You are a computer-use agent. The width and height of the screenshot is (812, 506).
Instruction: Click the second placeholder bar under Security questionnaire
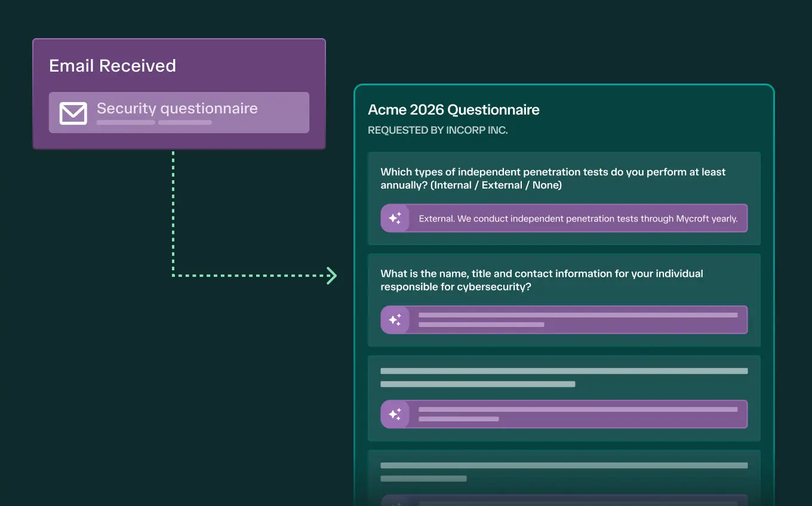click(185, 122)
